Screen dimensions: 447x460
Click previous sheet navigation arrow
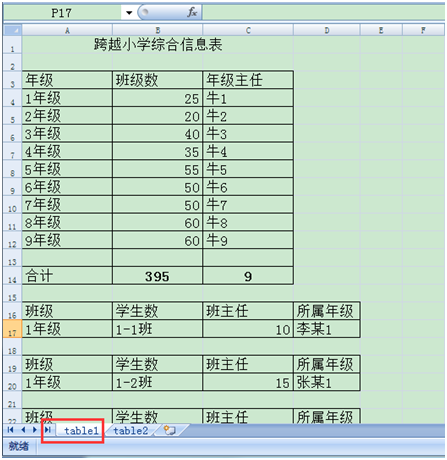click(x=23, y=430)
